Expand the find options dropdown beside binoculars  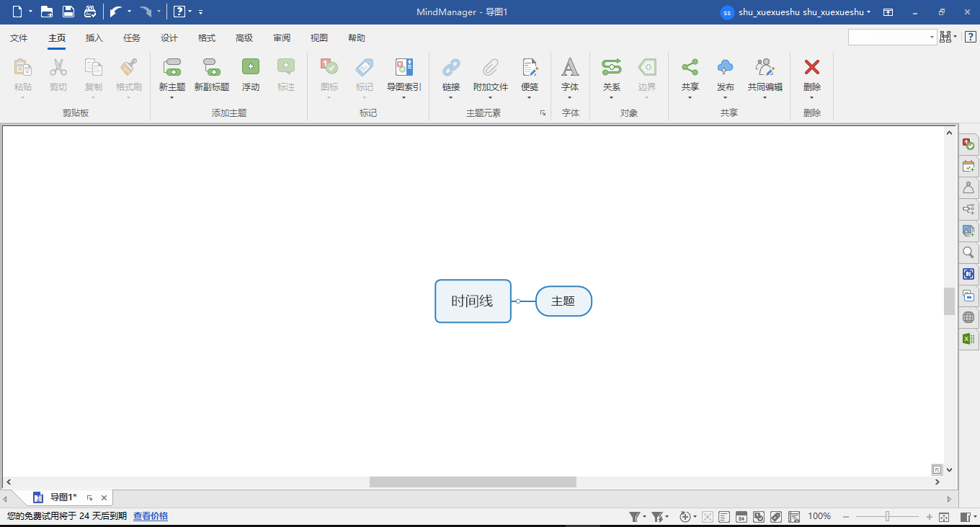(x=955, y=37)
